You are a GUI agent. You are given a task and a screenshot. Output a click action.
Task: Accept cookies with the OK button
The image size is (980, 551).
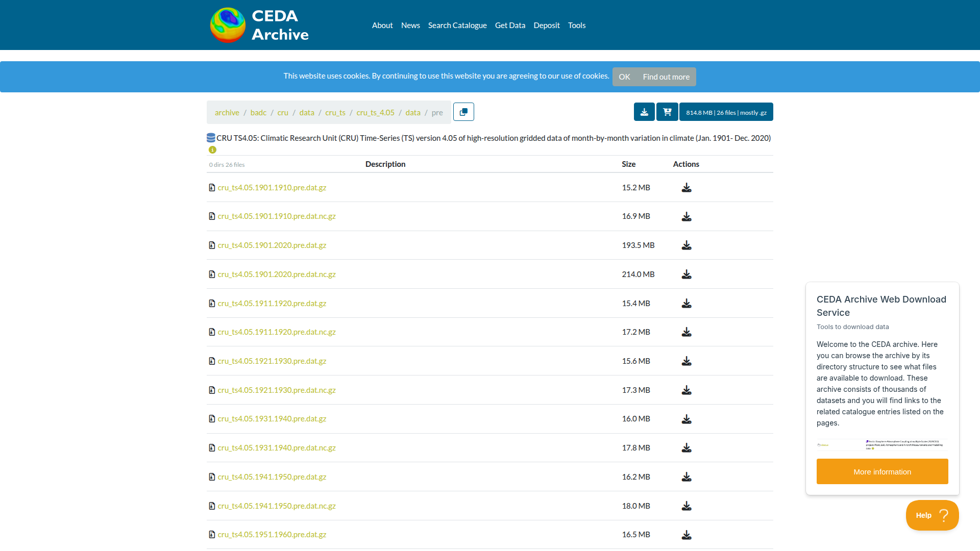[x=624, y=77]
